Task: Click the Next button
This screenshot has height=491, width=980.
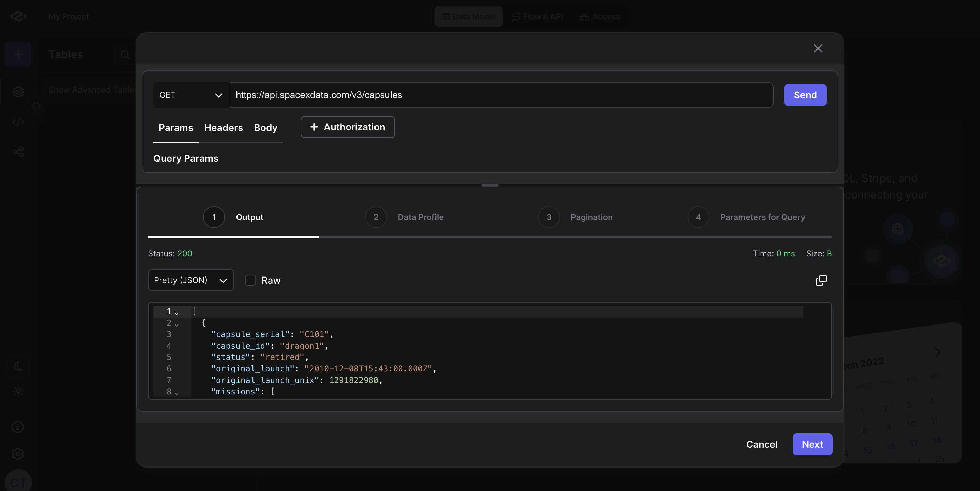Action: coord(812,444)
